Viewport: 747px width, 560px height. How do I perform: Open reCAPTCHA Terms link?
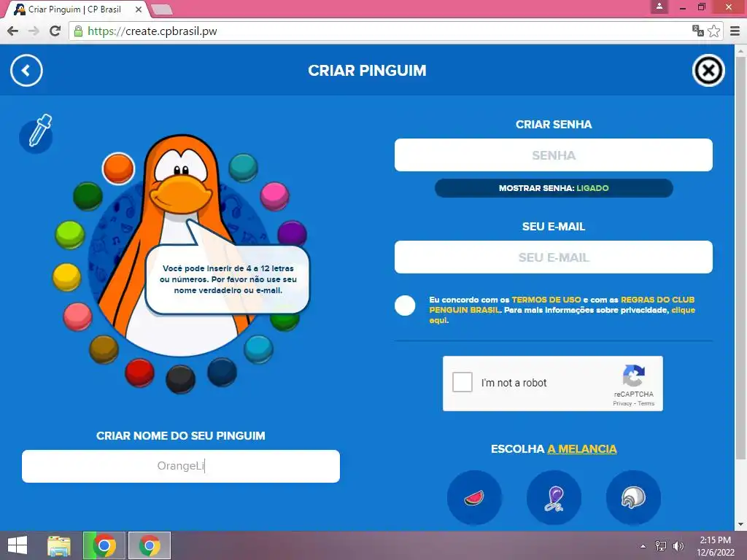(646, 403)
